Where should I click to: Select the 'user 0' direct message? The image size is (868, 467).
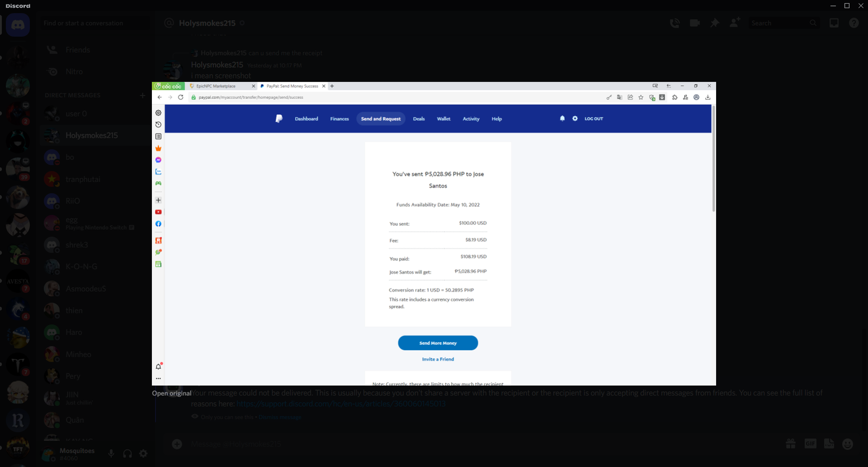pos(96,113)
